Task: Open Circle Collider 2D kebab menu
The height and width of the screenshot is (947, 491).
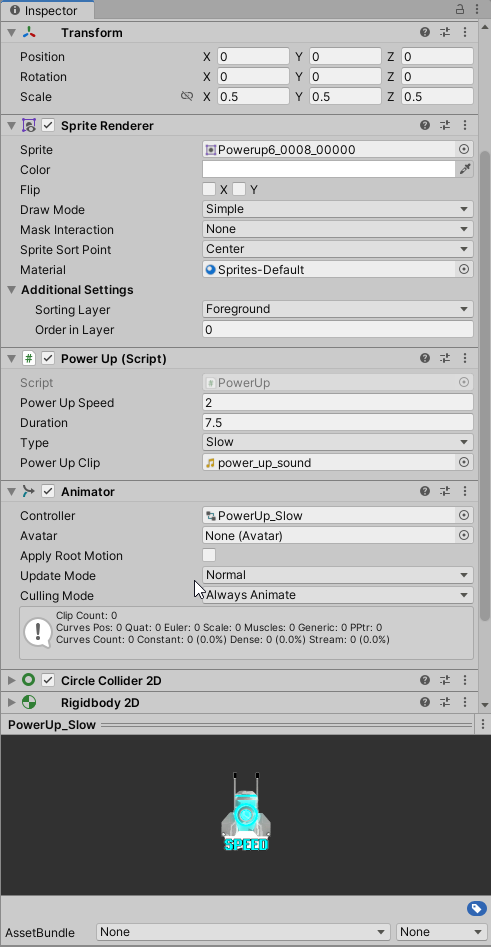Action: click(x=464, y=681)
